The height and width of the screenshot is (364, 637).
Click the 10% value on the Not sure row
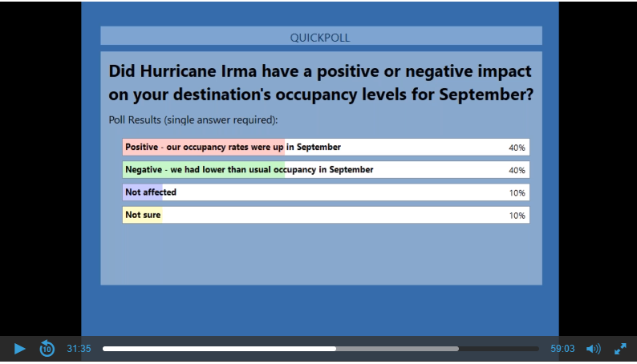click(x=517, y=216)
